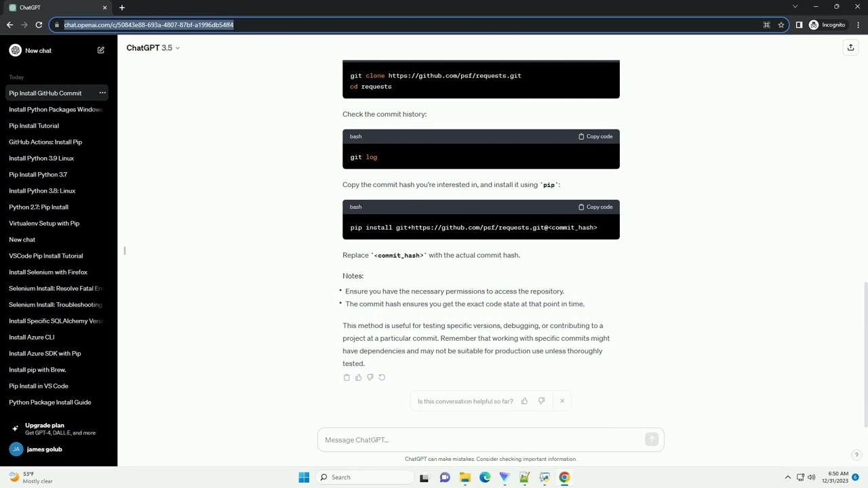This screenshot has width=868, height=488.
Task: Open the Windows Start menu
Action: tap(304, 477)
